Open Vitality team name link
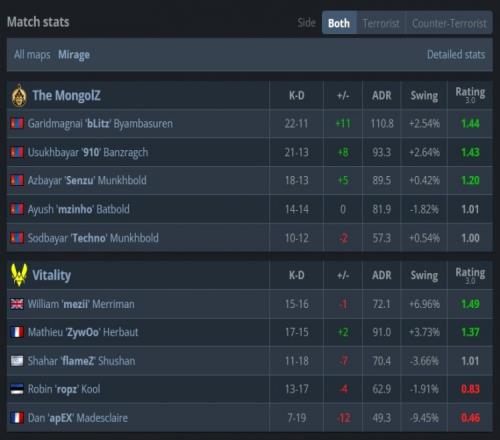This screenshot has height=440, width=500. [x=52, y=275]
